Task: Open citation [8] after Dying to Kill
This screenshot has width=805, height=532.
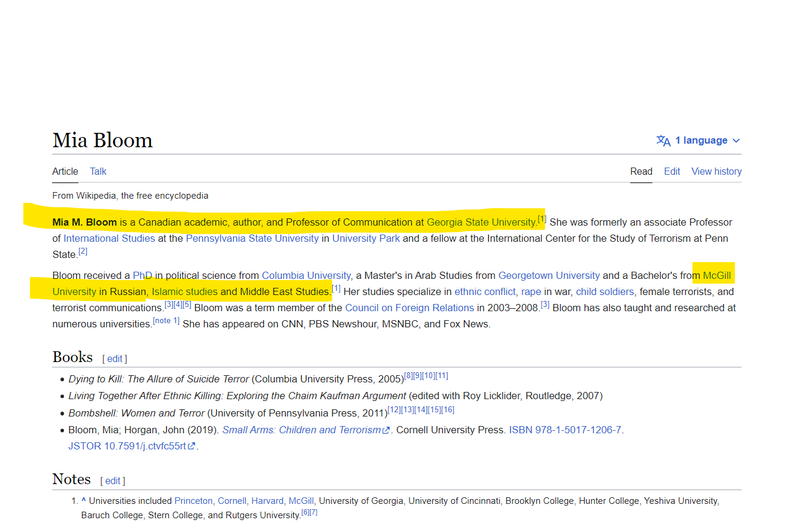Action: click(409, 376)
